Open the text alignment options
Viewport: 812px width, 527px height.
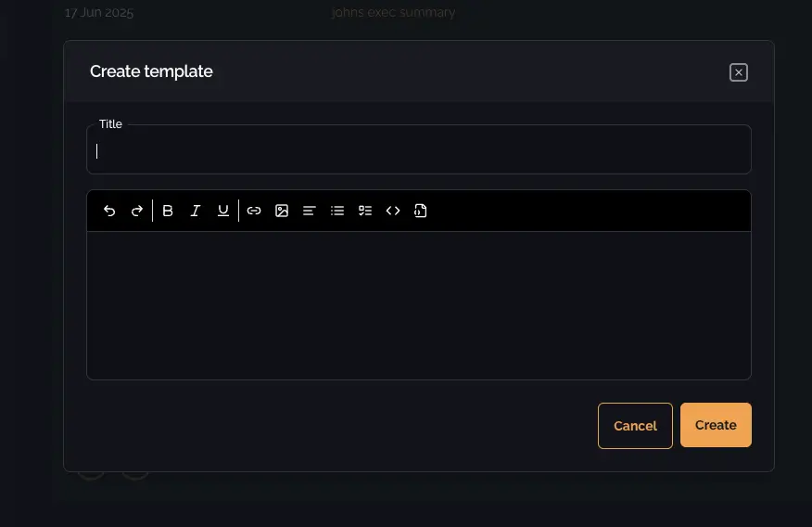310,211
